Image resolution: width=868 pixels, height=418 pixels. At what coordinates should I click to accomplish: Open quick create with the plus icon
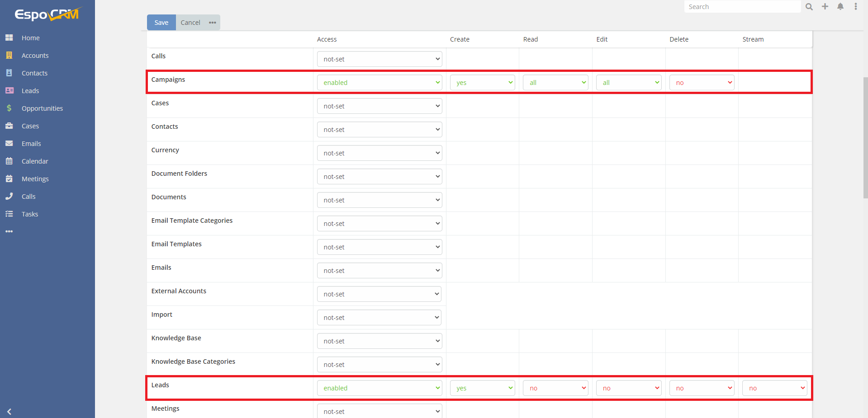coord(825,6)
